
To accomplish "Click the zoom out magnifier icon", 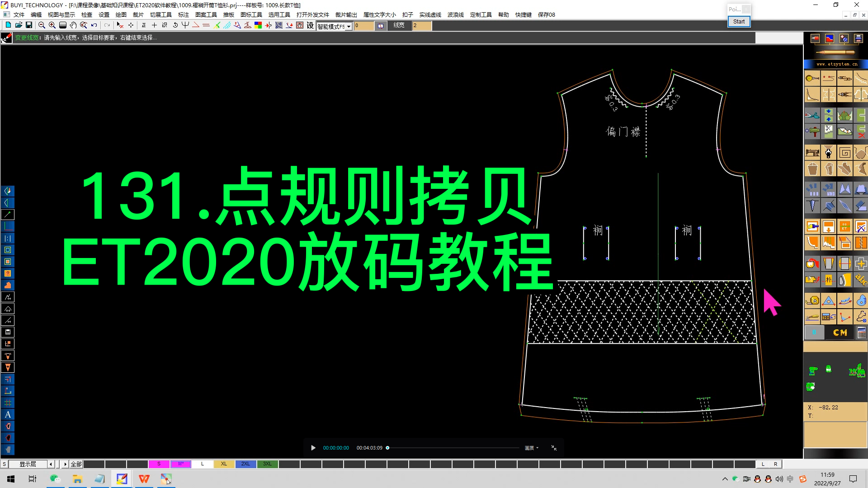I will pyautogui.click(x=42, y=25).
